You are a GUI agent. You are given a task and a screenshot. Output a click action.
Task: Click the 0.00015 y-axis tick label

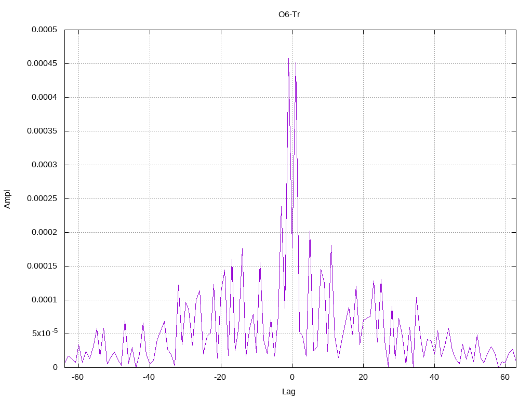[x=42, y=266]
